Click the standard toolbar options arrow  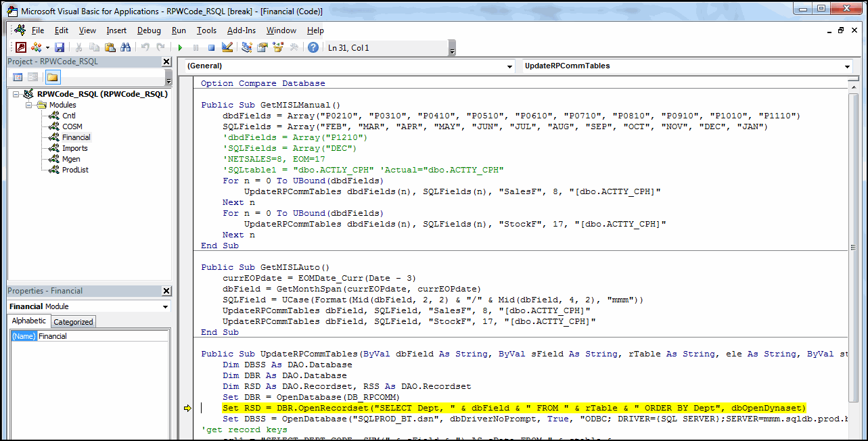click(x=452, y=48)
